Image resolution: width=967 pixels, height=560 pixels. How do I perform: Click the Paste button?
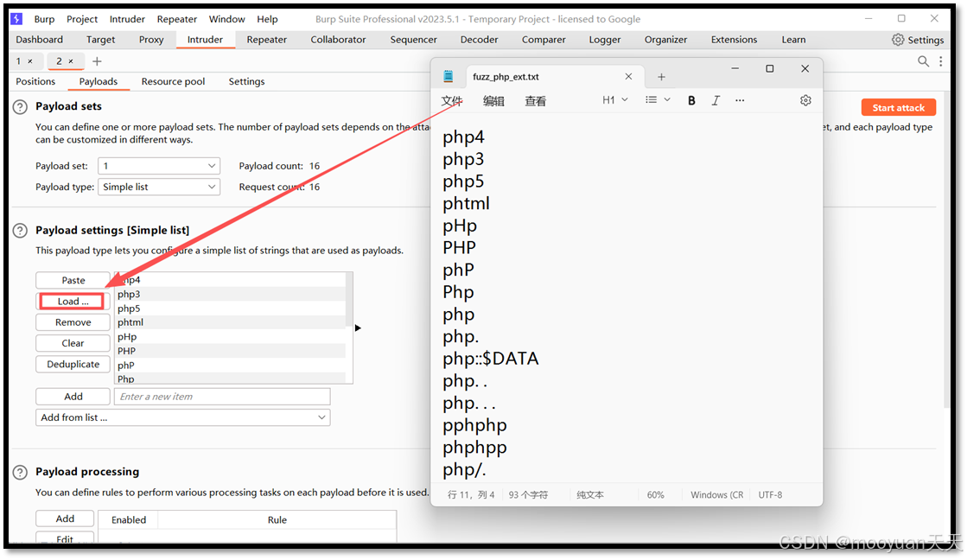(x=73, y=281)
